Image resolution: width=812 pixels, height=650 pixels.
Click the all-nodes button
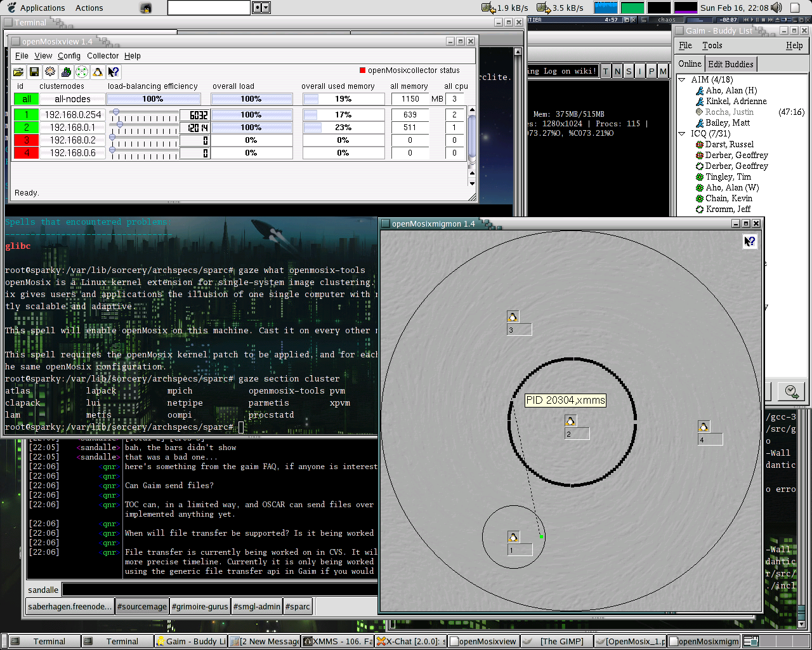tap(72, 99)
